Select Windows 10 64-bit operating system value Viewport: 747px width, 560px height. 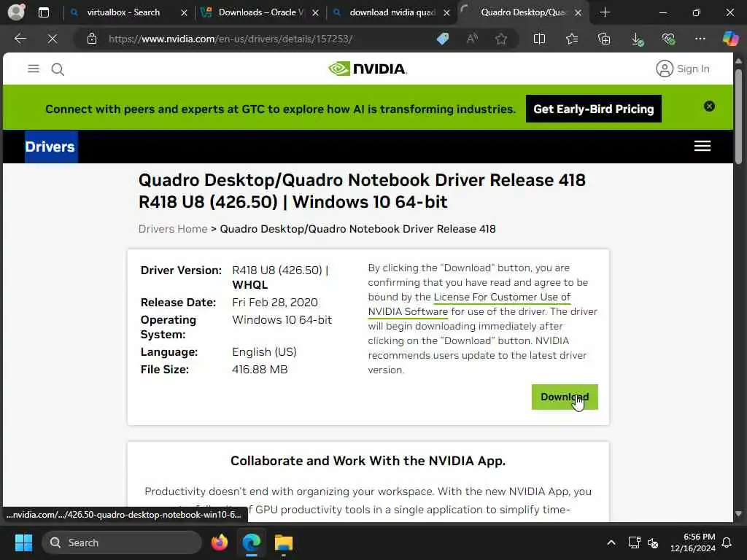[282, 320]
